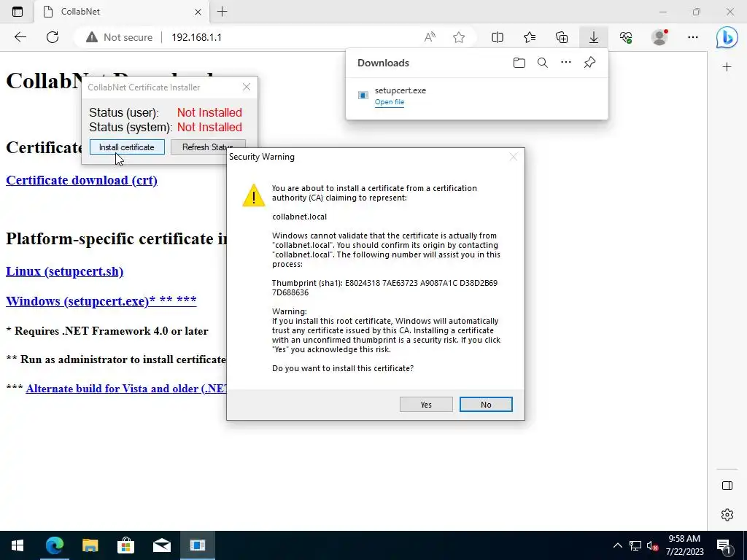
Task: Add this page to favorites star
Action: coord(459,37)
